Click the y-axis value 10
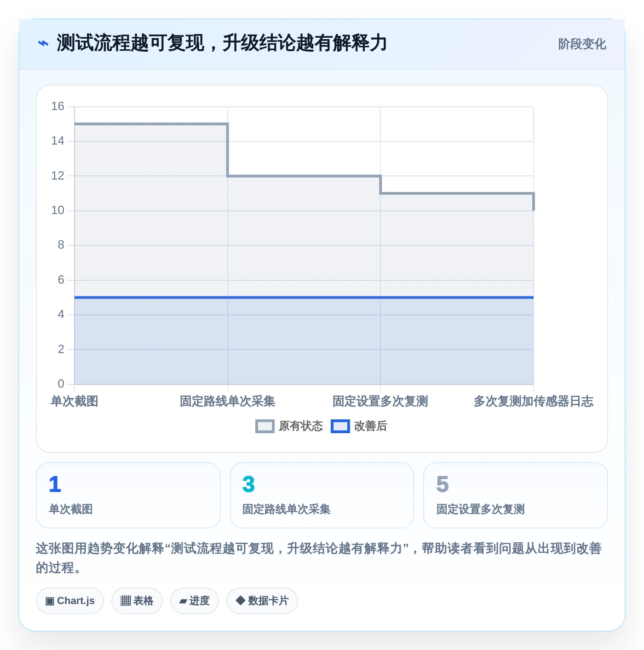The height and width of the screenshot is (650, 644). (x=57, y=210)
